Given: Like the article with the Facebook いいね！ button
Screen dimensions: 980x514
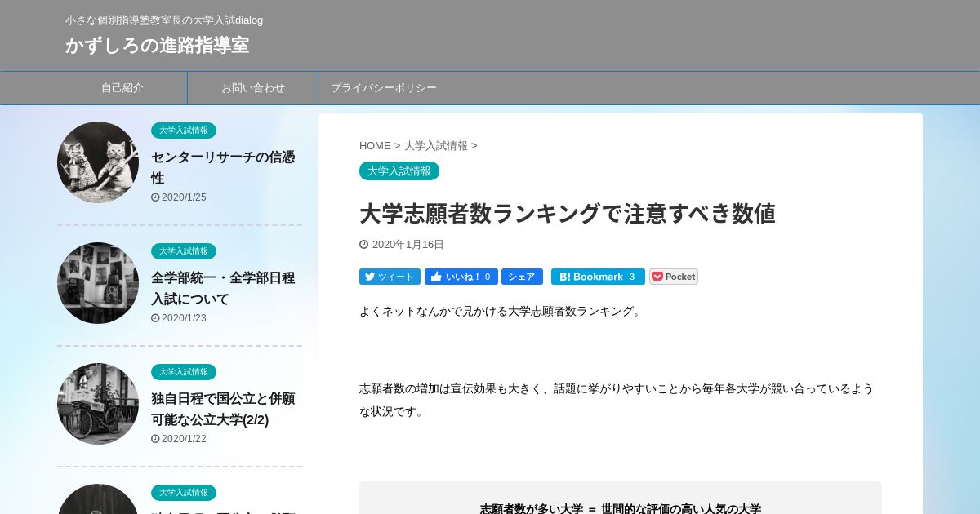Looking at the screenshot, I should pos(461,277).
